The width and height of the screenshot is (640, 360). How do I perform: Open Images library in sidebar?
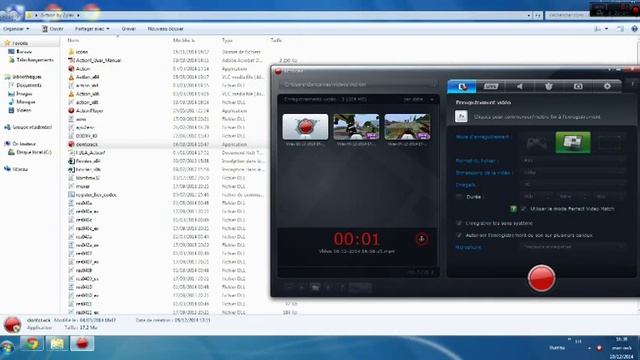20,94
